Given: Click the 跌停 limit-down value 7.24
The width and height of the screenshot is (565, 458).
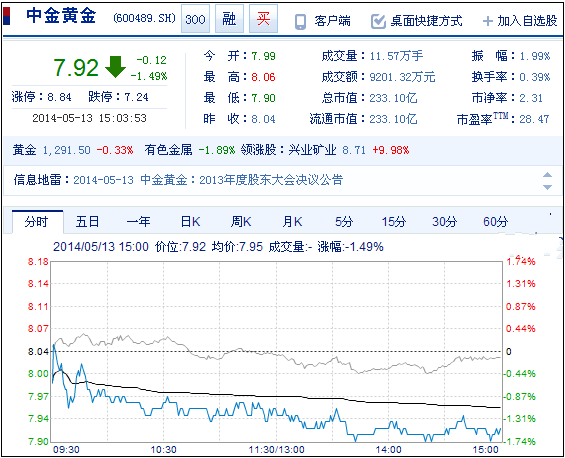Looking at the screenshot, I should click(136, 97).
